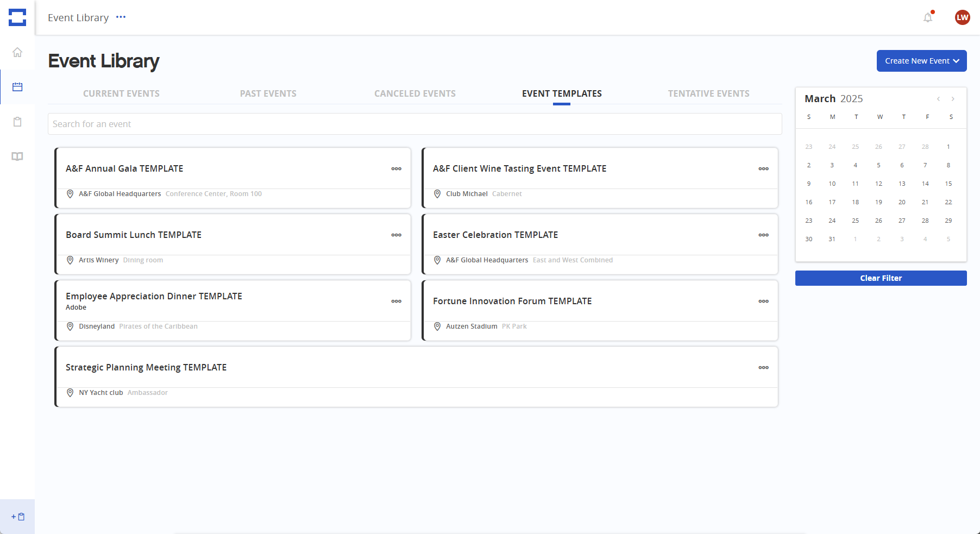Switch to the Tentative Events tab
The height and width of the screenshot is (534, 980).
pos(708,93)
